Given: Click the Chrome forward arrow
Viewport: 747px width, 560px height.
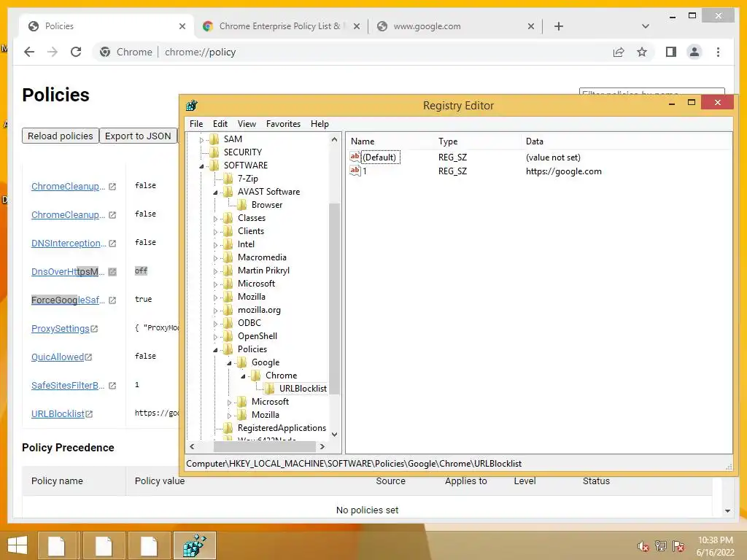Looking at the screenshot, I should (53, 52).
